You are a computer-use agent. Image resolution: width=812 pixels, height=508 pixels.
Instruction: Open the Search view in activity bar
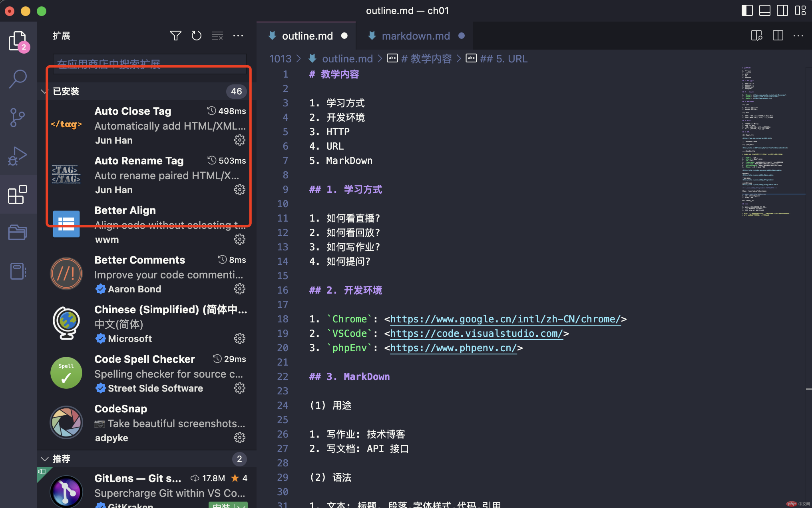click(18, 79)
